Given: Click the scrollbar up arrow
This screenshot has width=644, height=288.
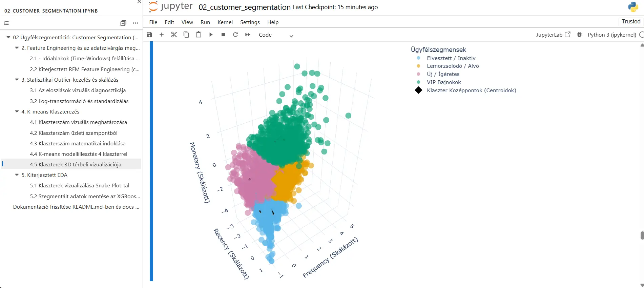Looking at the screenshot, I should tap(642, 45).
